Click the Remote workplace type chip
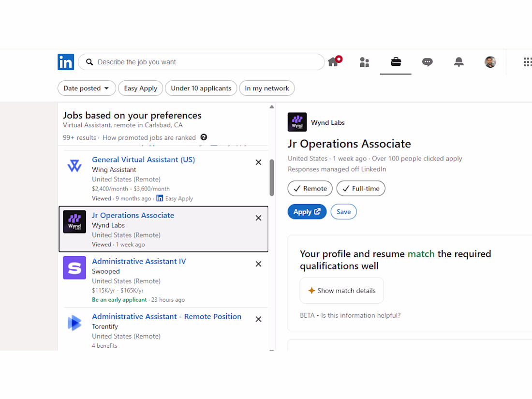The height and width of the screenshot is (399, 532). [x=310, y=188]
